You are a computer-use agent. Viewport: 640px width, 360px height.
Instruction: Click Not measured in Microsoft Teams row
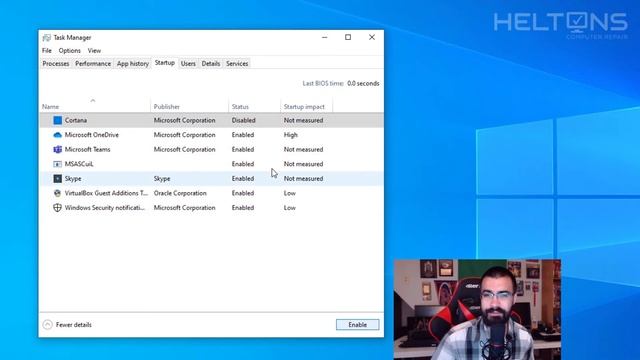click(x=303, y=149)
